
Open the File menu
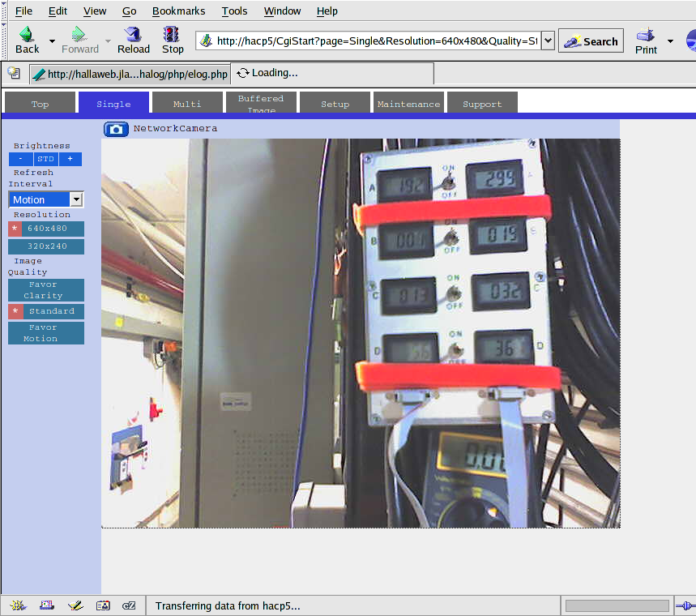tap(23, 11)
